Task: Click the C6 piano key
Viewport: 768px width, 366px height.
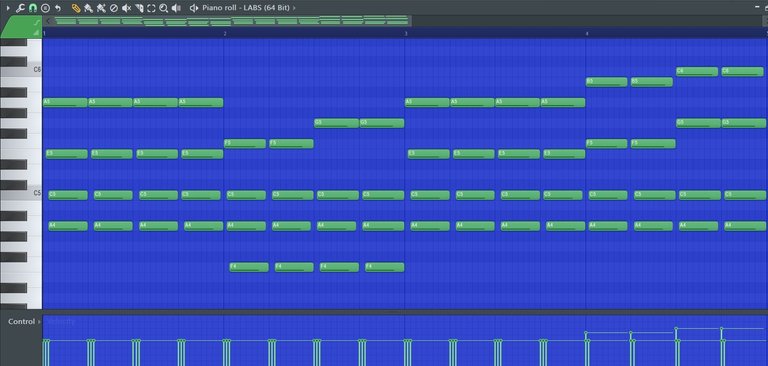Action: pyautogui.click(x=21, y=71)
